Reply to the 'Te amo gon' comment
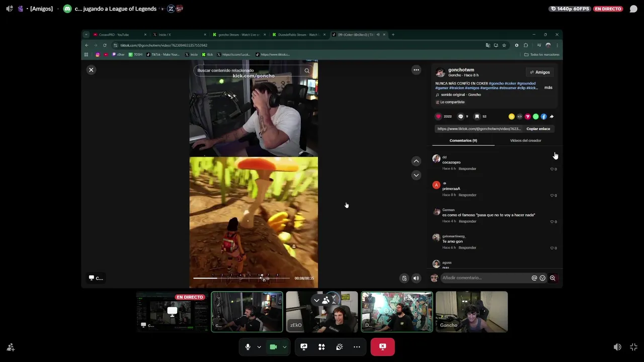The width and height of the screenshot is (644, 362). pyautogui.click(x=467, y=247)
